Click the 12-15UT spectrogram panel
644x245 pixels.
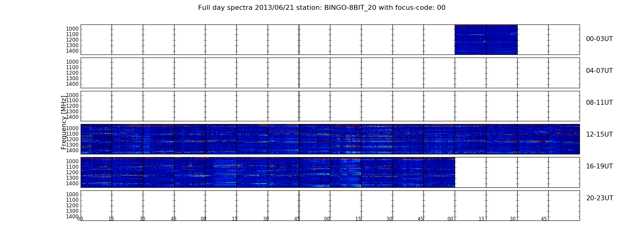pyautogui.click(x=330, y=139)
